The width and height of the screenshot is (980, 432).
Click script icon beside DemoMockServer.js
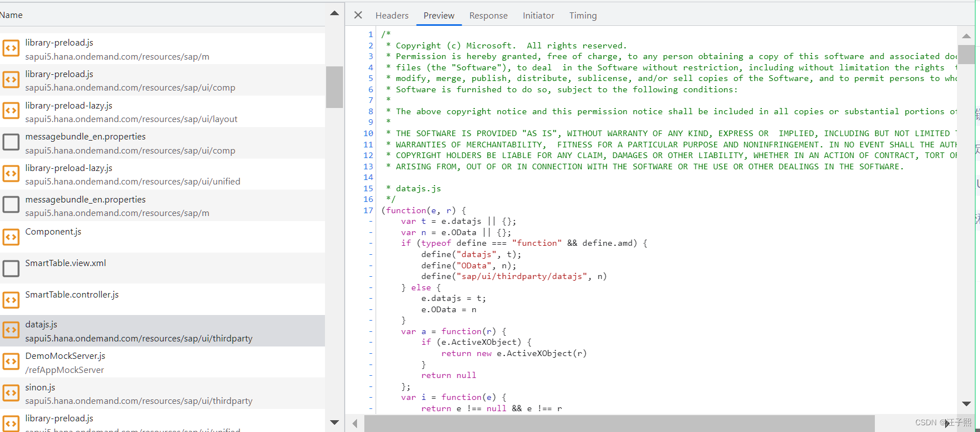click(11, 362)
